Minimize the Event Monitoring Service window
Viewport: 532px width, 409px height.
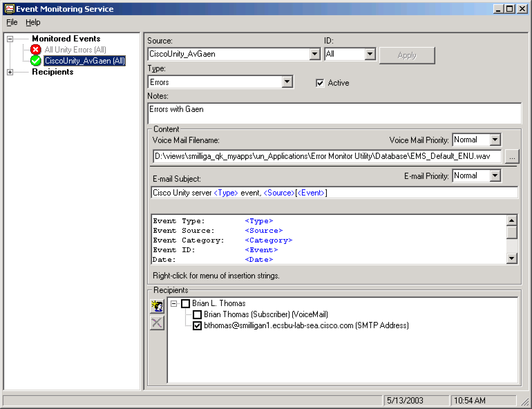(x=498, y=9)
